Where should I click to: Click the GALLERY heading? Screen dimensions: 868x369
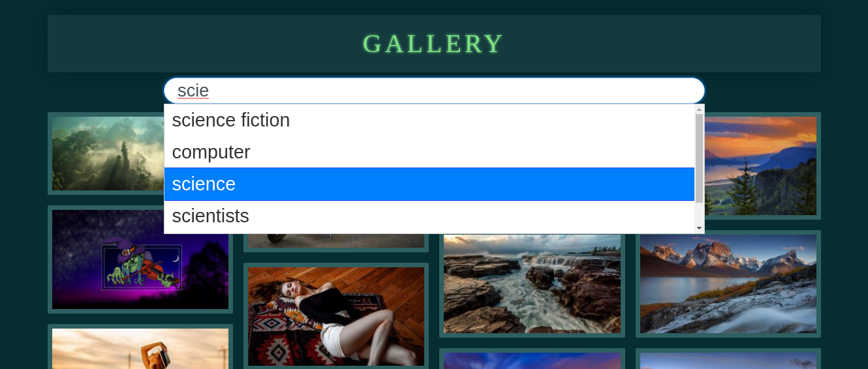(434, 44)
